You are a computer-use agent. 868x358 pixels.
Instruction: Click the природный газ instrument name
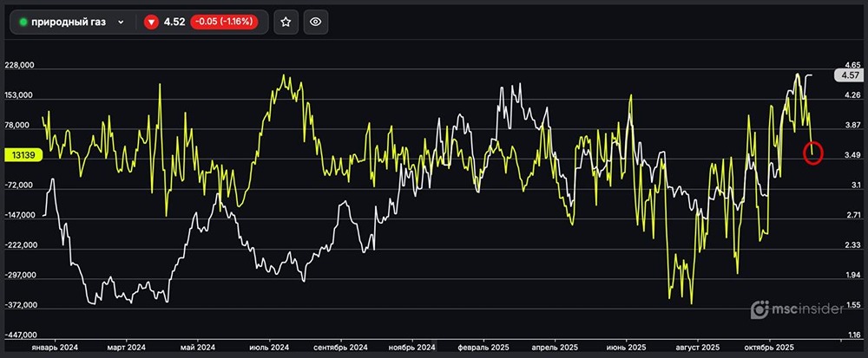click(69, 23)
